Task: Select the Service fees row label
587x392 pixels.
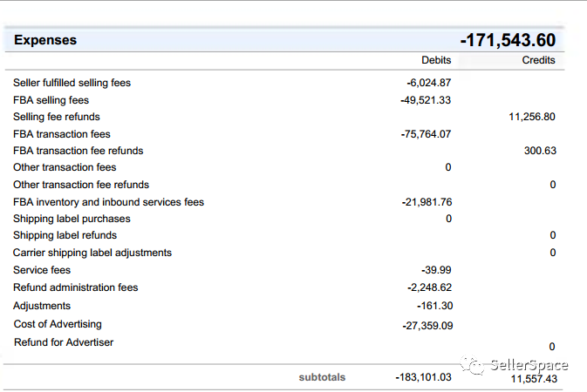Action: pyautogui.click(x=42, y=270)
